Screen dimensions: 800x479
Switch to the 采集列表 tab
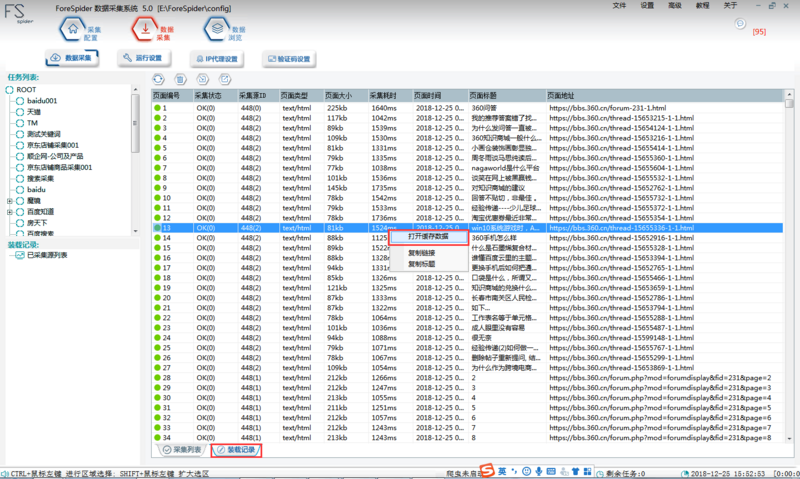(x=182, y=451)
